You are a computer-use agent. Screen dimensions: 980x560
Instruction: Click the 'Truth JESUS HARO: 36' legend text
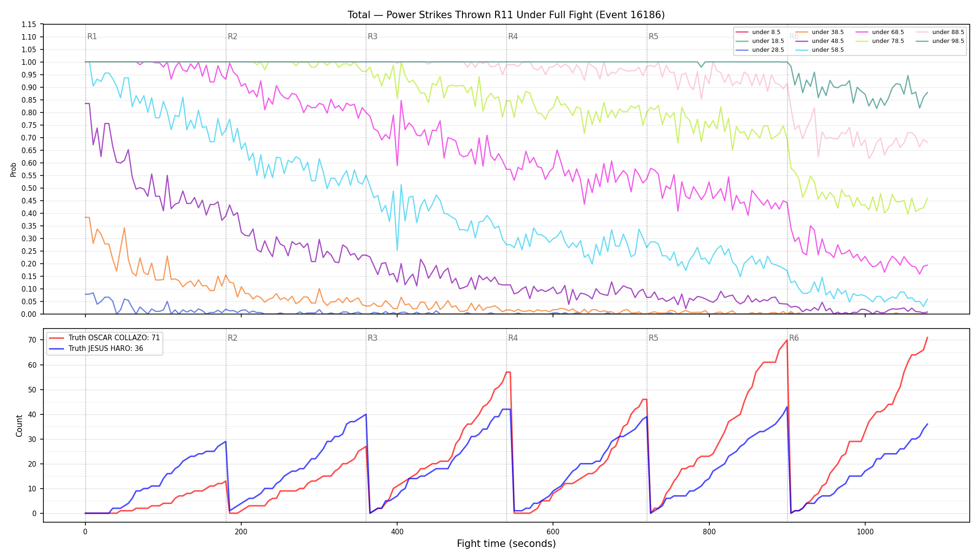[x=106, y=349]
